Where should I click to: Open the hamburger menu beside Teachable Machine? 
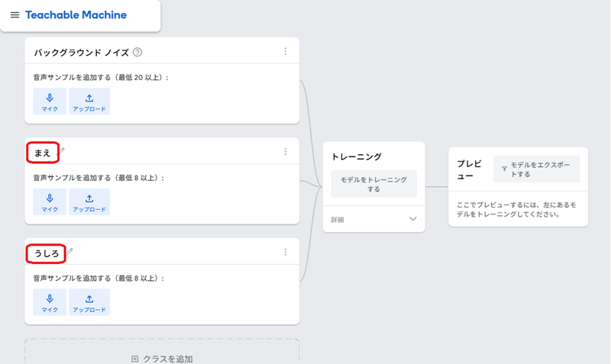pyautogui.click(x=15, y=15)
